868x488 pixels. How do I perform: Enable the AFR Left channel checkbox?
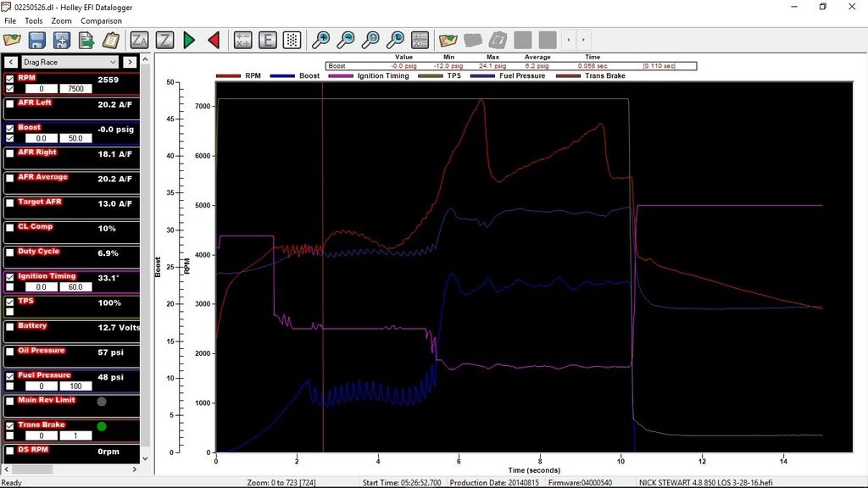(10, 103)
